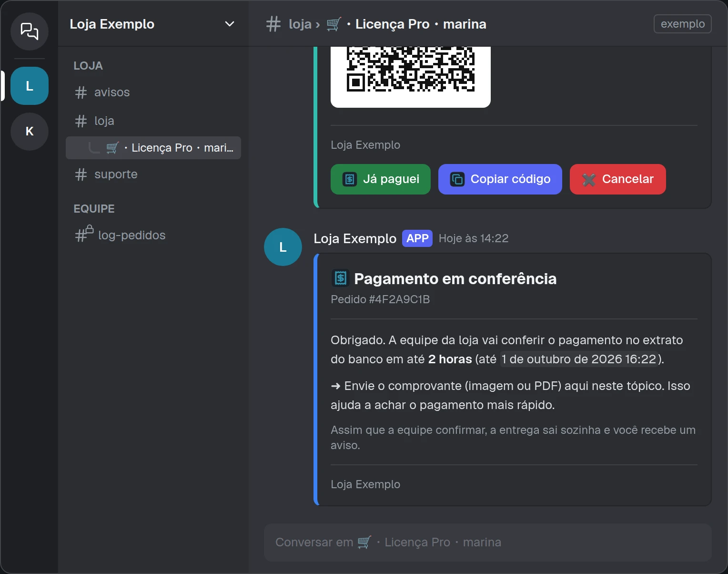Open the suporte channel
Screen dimensions: 728x574
point(153,174)
